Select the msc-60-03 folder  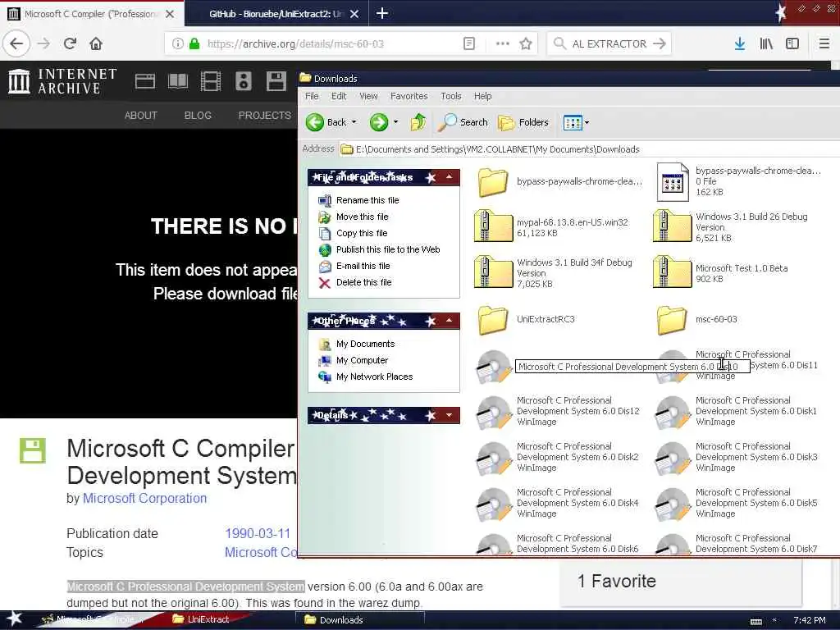pyautogui.click(x=697, y=320)
